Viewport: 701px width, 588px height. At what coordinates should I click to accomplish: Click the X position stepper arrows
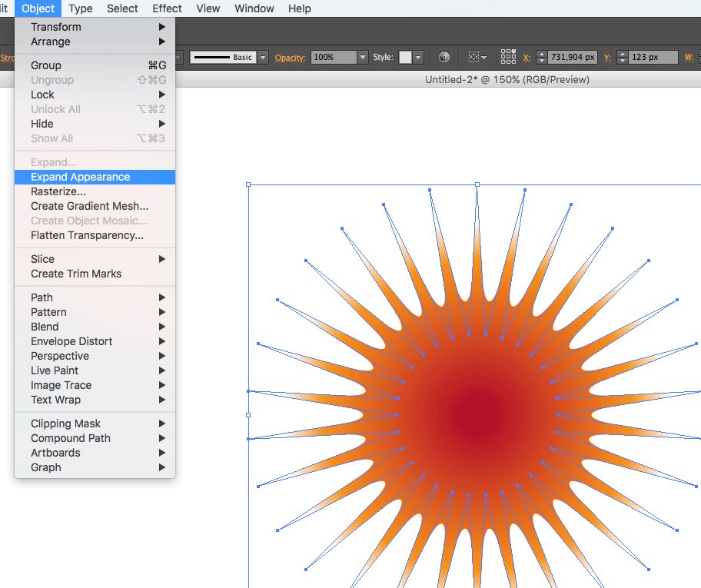coord(541,58)
